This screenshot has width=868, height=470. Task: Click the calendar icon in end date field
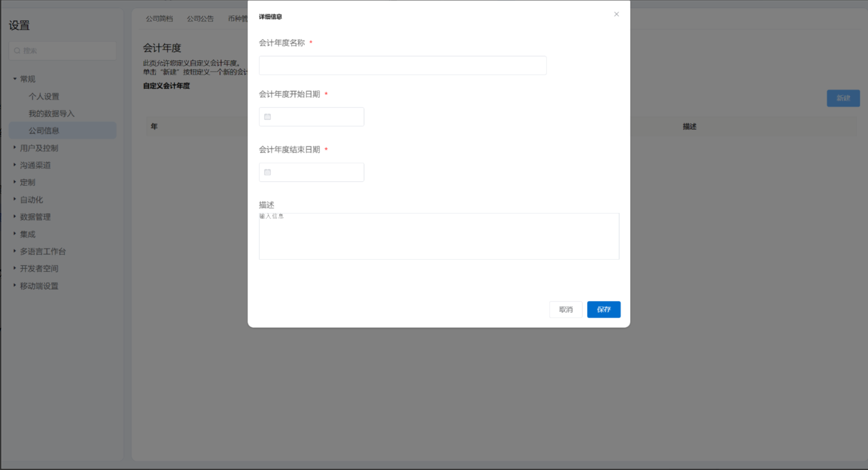[268, 172]
